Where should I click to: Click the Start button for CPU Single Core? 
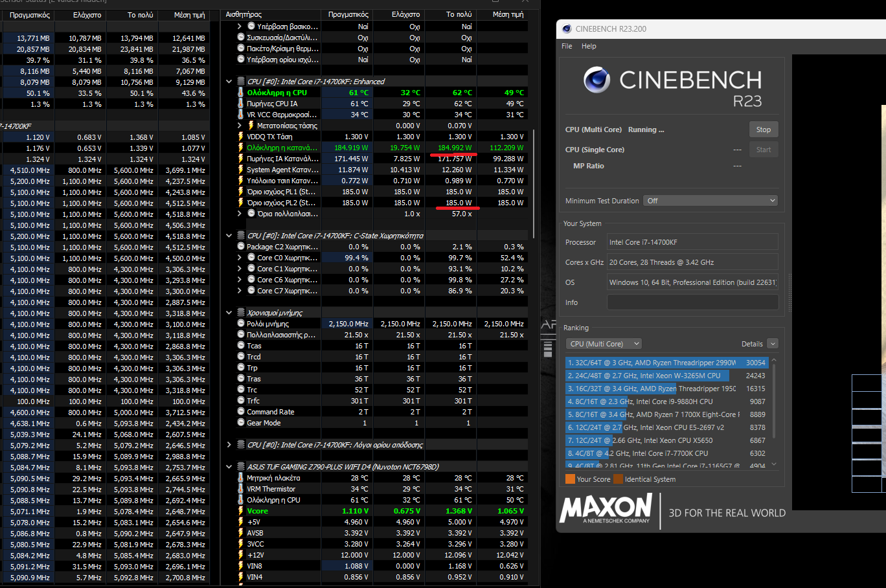click(764, 150)
